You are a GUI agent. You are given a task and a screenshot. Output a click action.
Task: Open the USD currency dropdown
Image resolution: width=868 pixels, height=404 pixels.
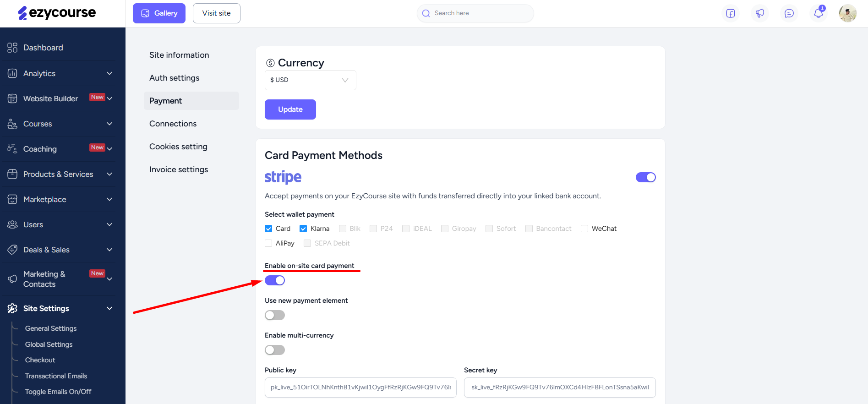coord(310,80)
